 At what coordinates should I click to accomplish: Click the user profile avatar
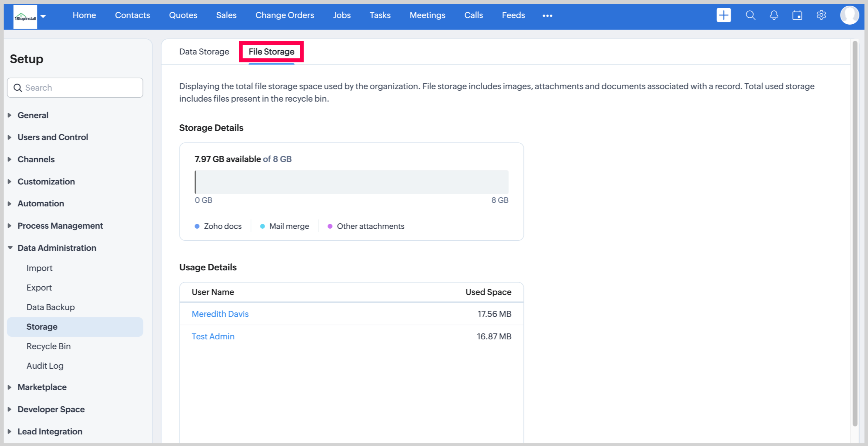(x=849, y=15)
